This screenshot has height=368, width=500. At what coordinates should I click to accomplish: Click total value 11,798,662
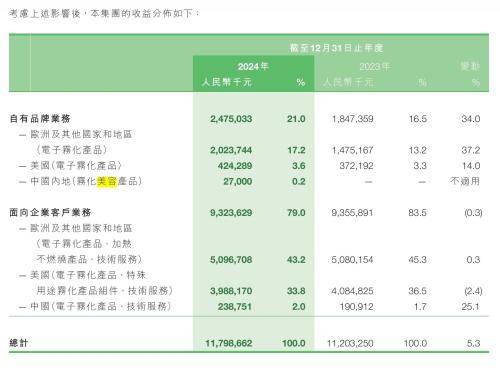point(229,343)
